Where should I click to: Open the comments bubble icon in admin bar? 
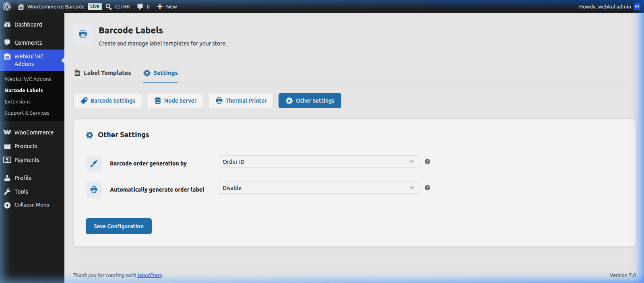pyautogui.click(x=140, y=7)
